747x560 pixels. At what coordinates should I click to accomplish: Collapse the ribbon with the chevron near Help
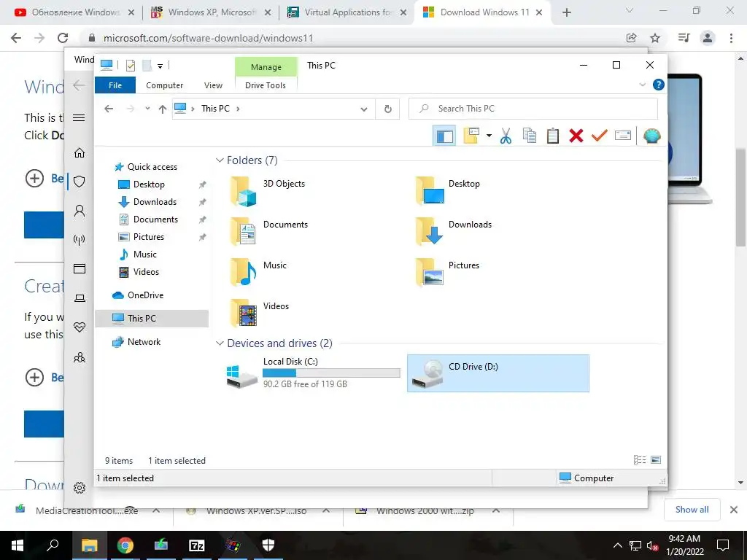(642, 85)
